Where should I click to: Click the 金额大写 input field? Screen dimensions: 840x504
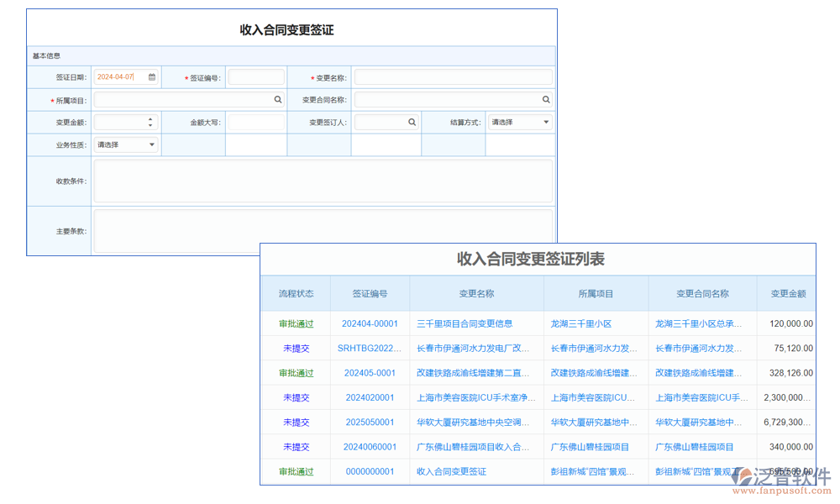click(x=256, y=121)
